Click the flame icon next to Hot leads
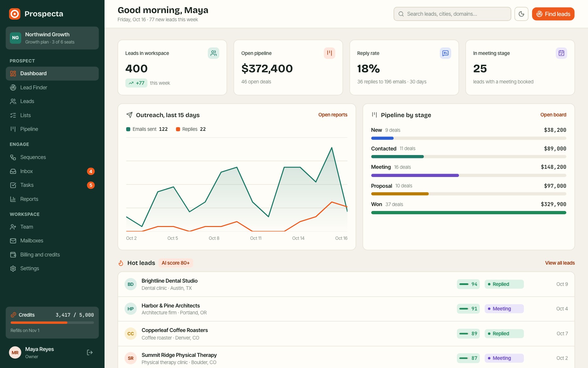 [x=121, y=263]
